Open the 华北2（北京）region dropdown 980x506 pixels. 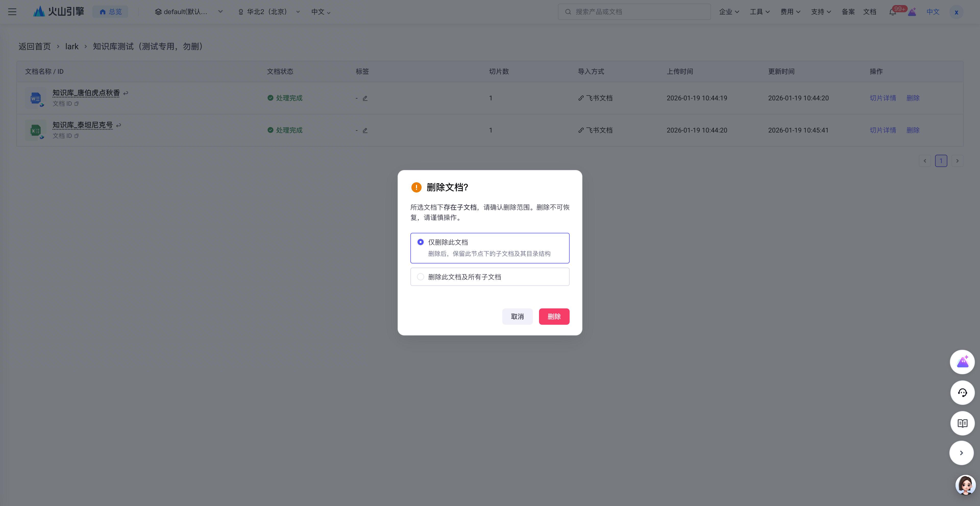pyautogui.click(x=269, y=12)
